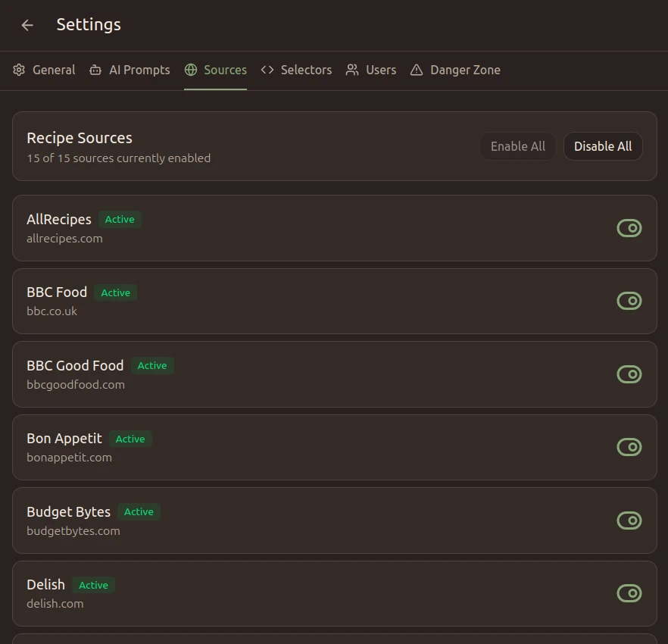
Task: Click the Enable All button
Action: click(x=518, y=146)
